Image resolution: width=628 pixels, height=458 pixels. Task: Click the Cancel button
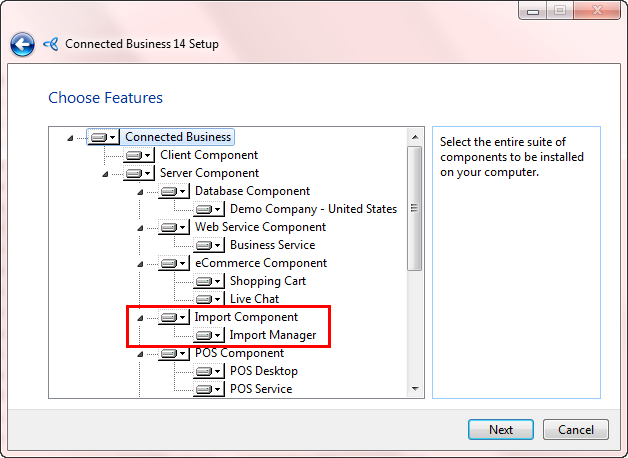tap(576, 430)
